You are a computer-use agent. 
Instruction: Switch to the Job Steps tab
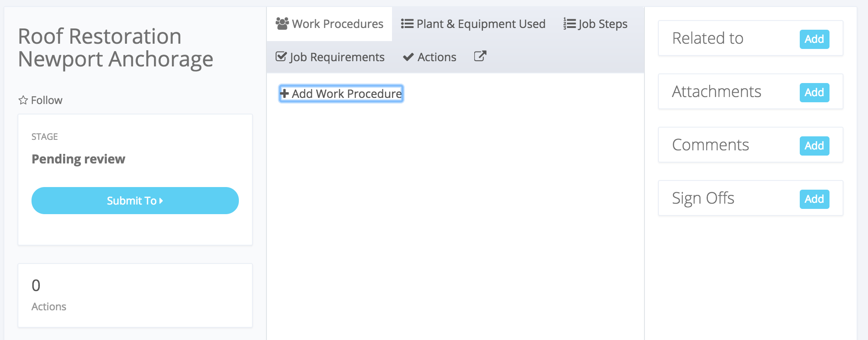click(595, 24)
